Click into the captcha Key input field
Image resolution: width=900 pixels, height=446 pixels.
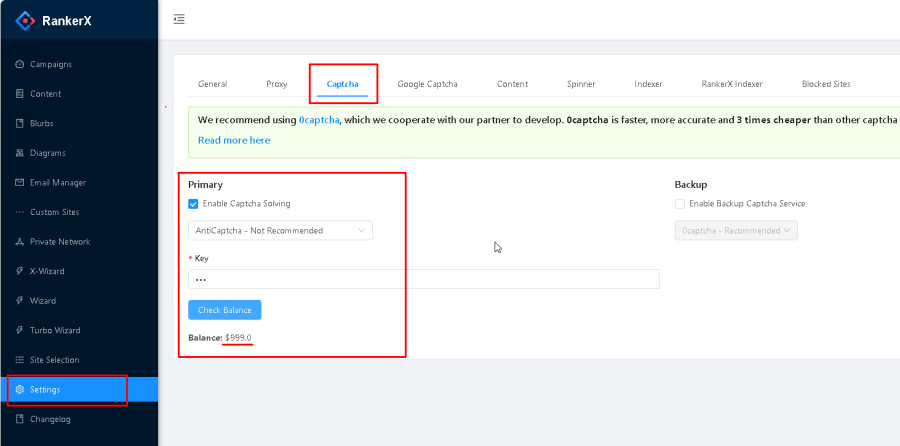(423, 279)
